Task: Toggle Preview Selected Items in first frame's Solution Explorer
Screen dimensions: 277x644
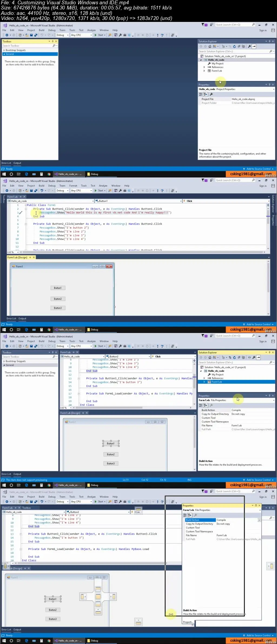Action: (254, 47)
